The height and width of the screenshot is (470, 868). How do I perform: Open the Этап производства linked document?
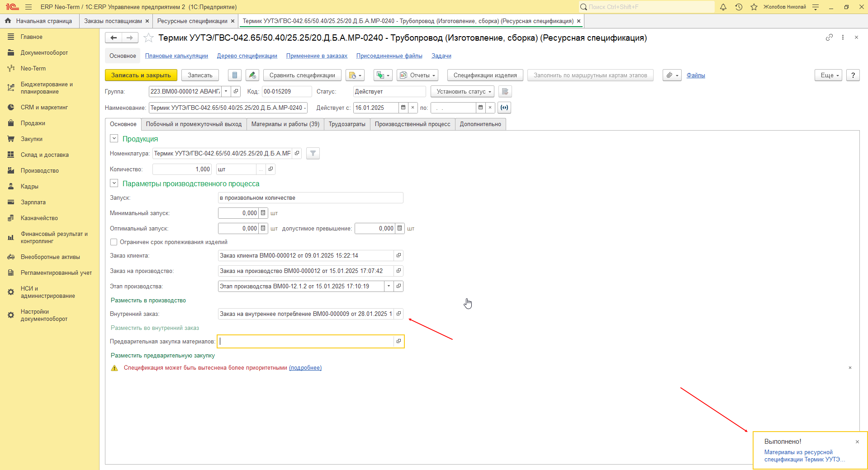(x=398, y=286)
